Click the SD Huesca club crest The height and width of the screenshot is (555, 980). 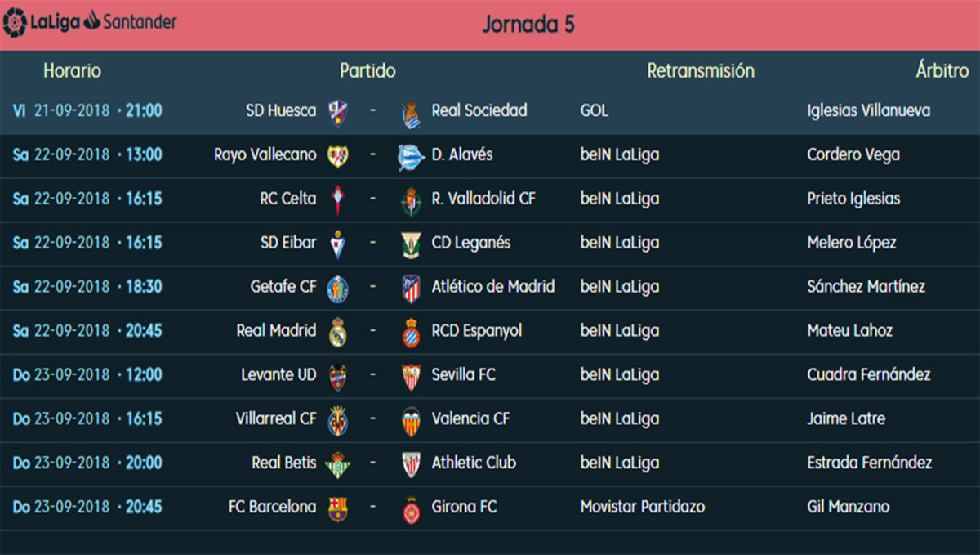point(337,112)
